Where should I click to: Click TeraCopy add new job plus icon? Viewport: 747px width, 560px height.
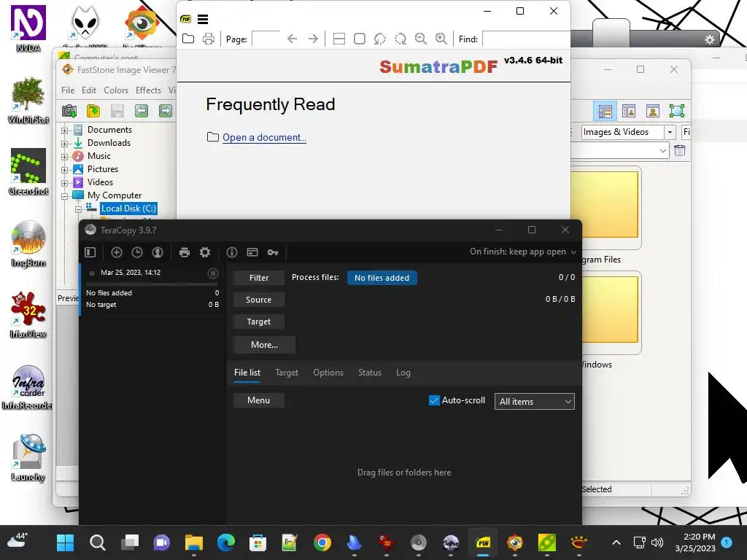click(117, 252)
